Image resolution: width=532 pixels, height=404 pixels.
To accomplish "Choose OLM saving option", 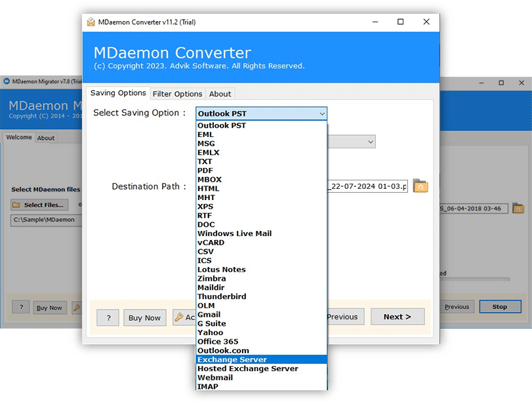I will click(261, 306).
